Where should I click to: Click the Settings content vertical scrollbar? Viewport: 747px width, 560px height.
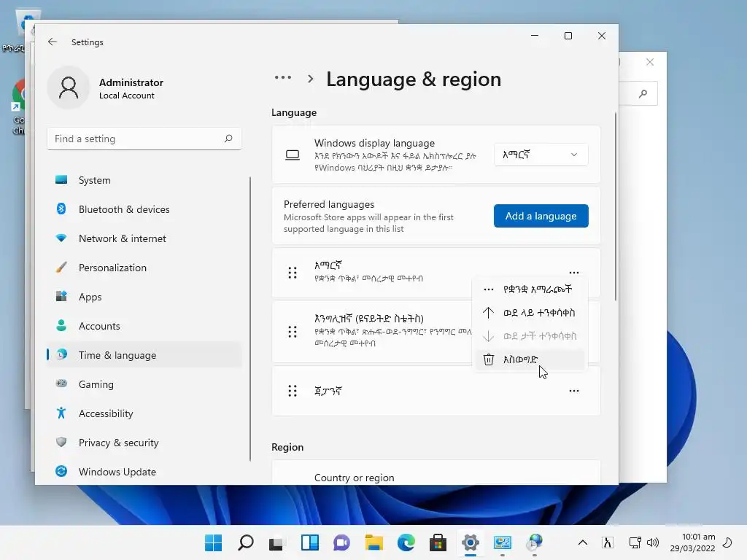coord(615,206)
